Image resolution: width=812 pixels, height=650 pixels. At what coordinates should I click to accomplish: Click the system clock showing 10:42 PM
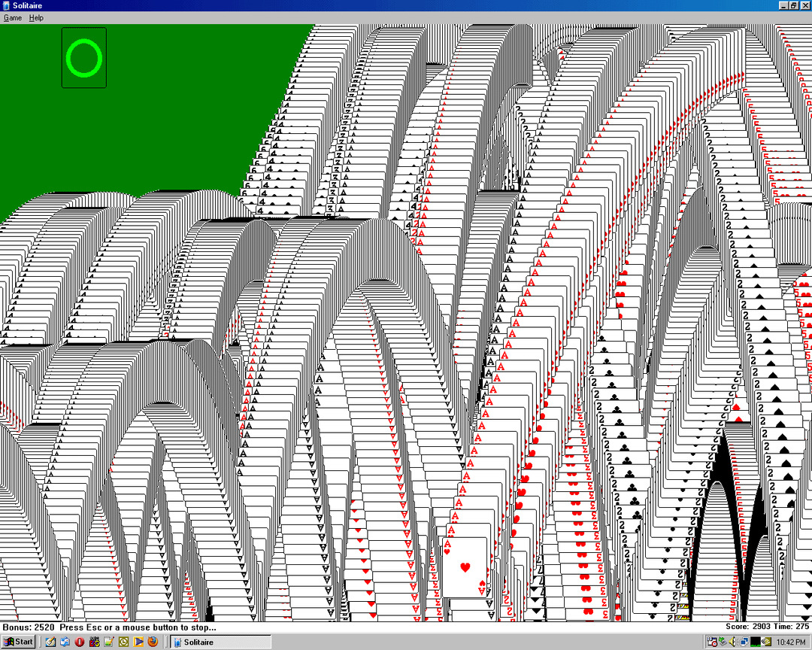[791, 642]
